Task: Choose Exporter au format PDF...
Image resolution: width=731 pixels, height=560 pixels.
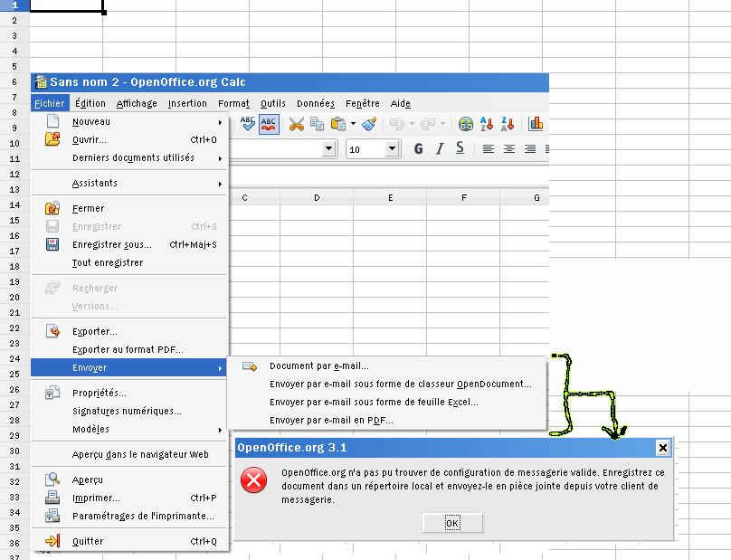Action: [x=129, y=350]
